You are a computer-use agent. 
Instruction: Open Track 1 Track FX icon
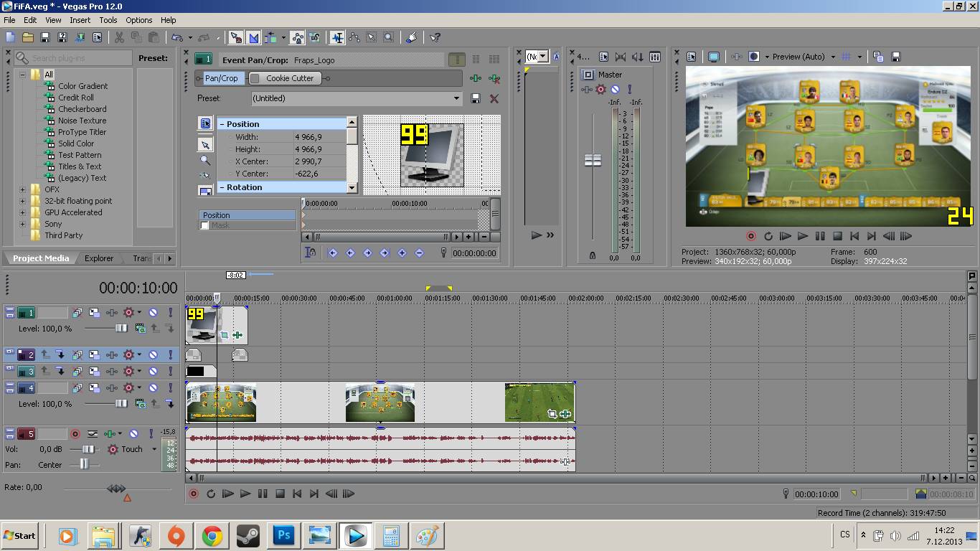(x=112, y=313)
